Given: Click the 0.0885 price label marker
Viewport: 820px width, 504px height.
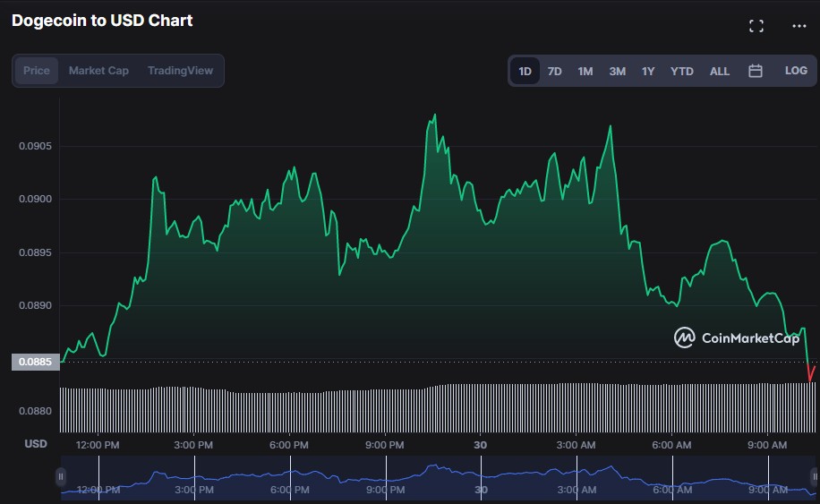Looking at the screenshot, I should (x=36, y=363).
